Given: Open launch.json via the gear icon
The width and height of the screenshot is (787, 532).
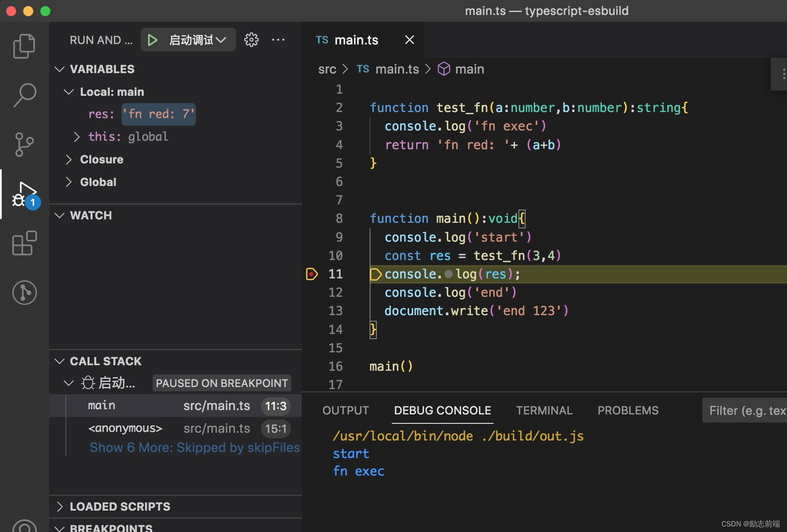Looking at the screenshot, I should pyautogui.click(x=251, y=40).
